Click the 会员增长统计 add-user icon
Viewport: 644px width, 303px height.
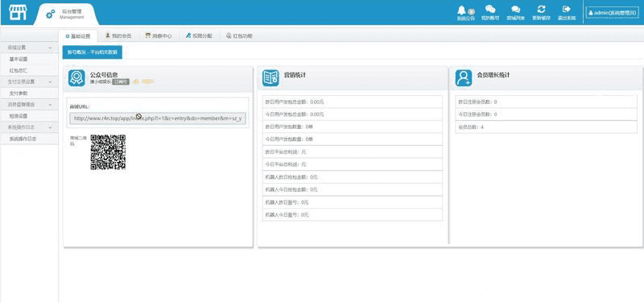464,78
